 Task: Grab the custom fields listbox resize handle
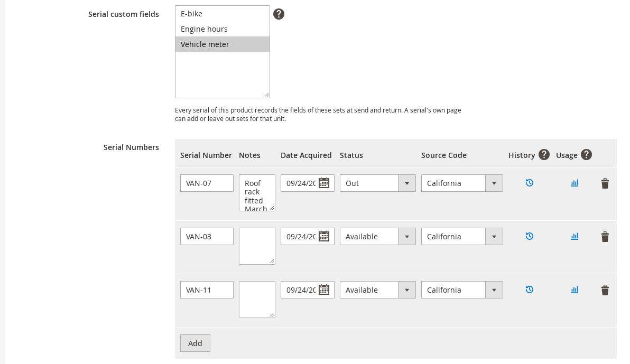point(267,95)
